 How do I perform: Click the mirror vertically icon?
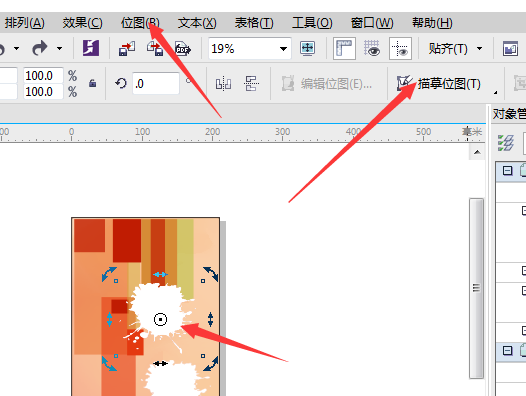point(252,83)
